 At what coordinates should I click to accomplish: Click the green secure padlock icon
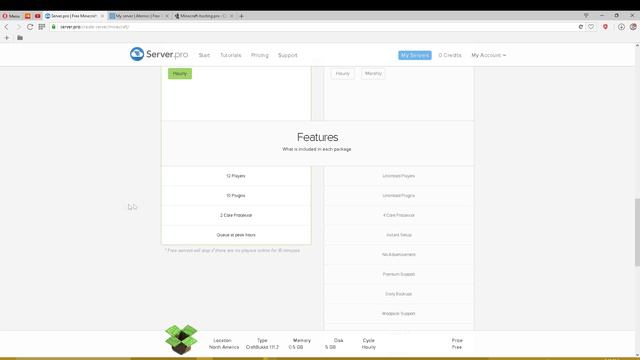click(53, 27)
